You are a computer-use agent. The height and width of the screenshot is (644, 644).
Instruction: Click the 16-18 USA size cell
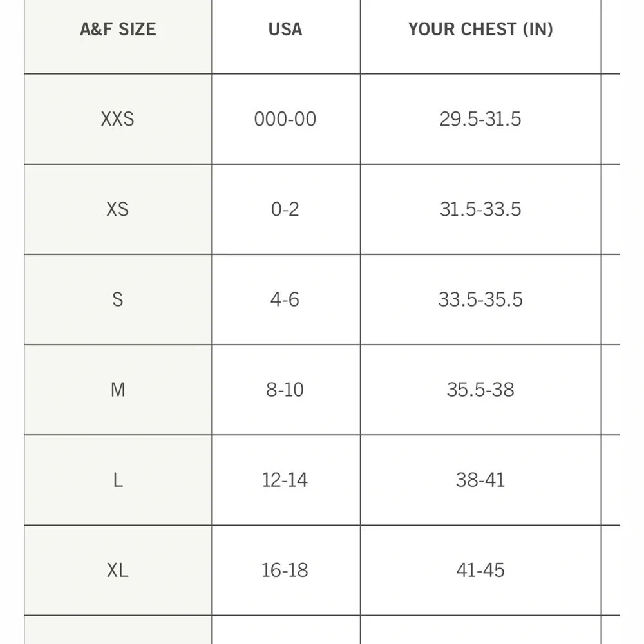(285, 571)
